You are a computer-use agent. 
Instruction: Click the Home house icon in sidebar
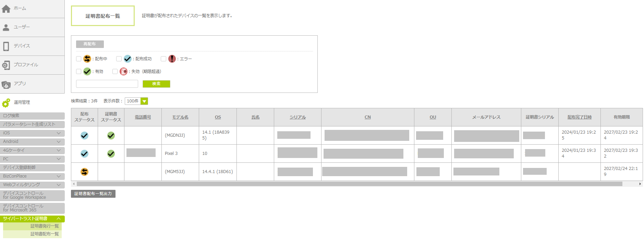click(6, 9)
